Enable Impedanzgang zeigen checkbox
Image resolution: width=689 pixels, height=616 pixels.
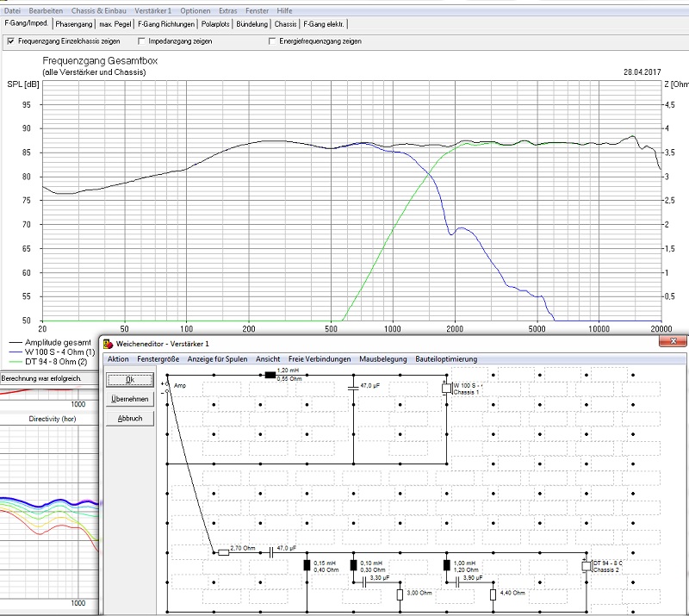141,40
